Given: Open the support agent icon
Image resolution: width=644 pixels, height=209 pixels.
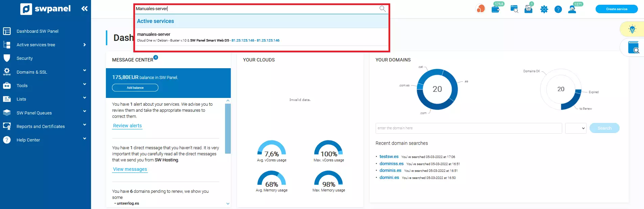Looking at the screenshot, I should 572,9.
